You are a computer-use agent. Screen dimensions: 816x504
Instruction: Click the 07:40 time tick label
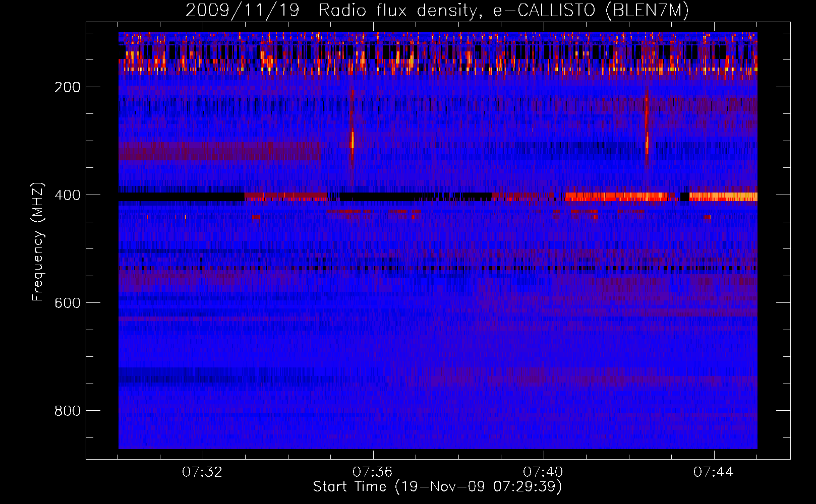pos(543,472)
